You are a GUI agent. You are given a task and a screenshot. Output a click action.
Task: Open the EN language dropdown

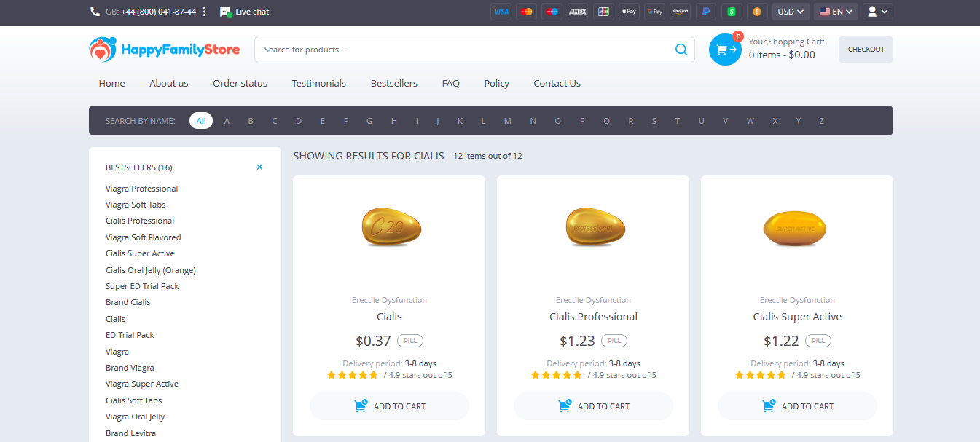click(836, 12)
